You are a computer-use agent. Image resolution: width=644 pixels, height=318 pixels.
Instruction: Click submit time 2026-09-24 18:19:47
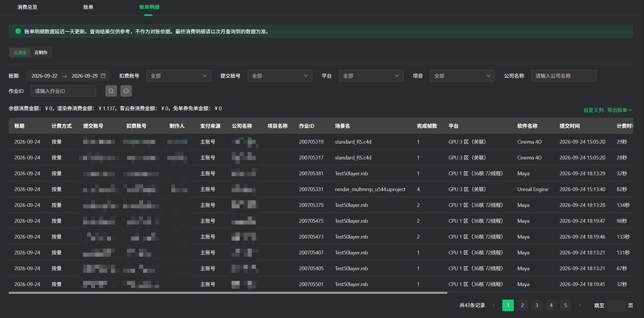582,221
